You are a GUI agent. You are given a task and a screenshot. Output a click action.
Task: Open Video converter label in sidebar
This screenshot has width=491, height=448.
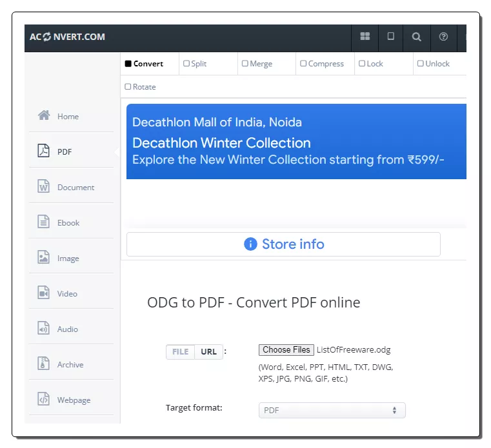pyautogui.click(x=67, y=294)
